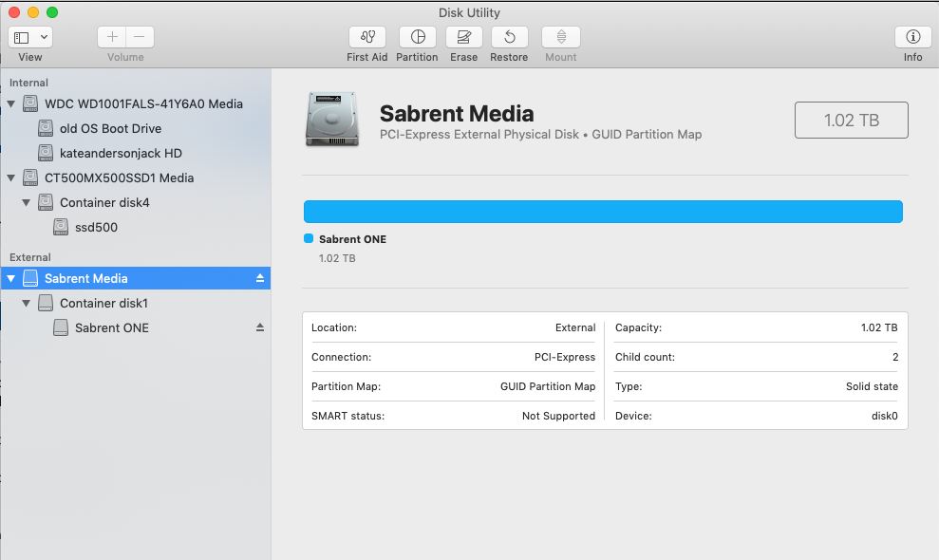
Task: Select Sabrent ONE in the sidebar
Action: click(112, 327)
